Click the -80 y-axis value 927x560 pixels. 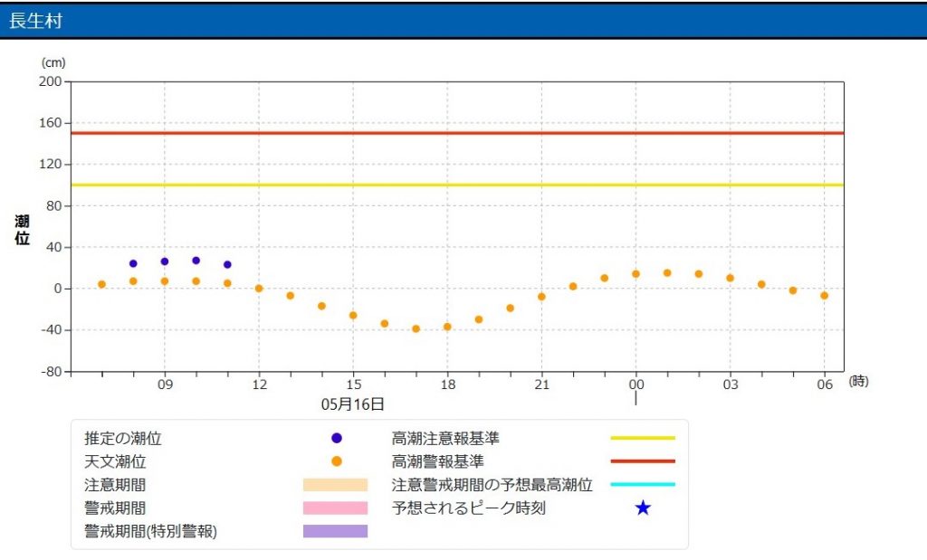pos(51,372)
